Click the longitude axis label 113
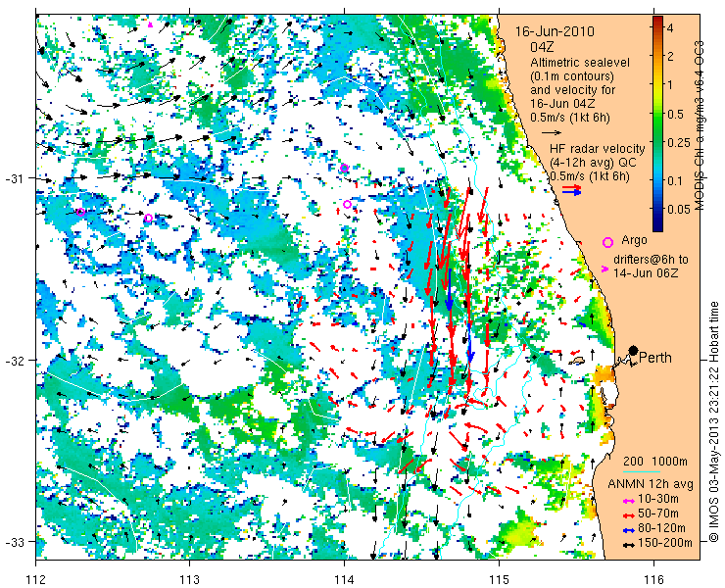 189,579
